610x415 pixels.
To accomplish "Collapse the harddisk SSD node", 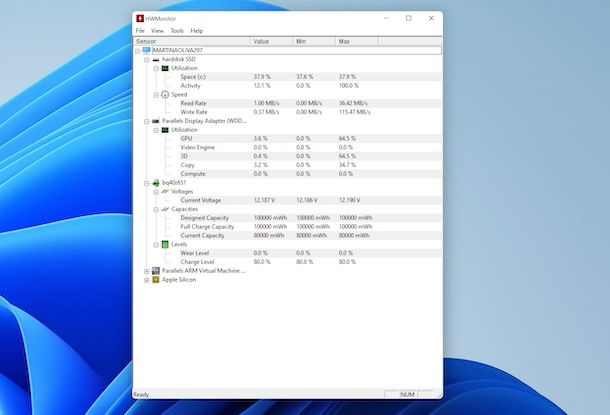I will 147,60.
